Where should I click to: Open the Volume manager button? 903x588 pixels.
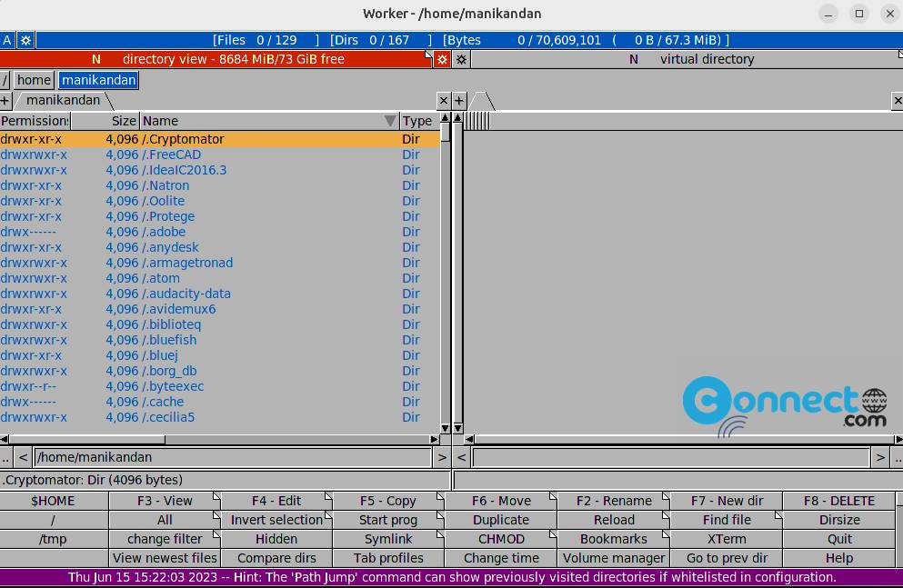coord(614,558)
